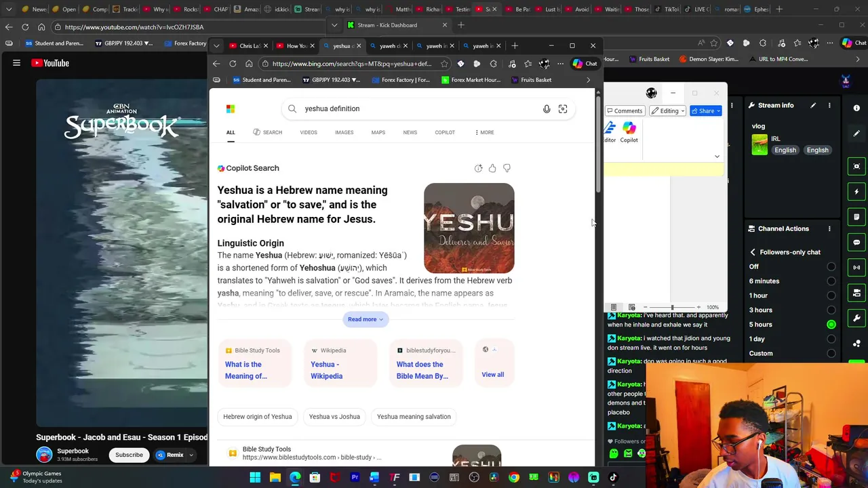
Task: Open Bing visual search camera icon
Action: [x=563, y=108]
